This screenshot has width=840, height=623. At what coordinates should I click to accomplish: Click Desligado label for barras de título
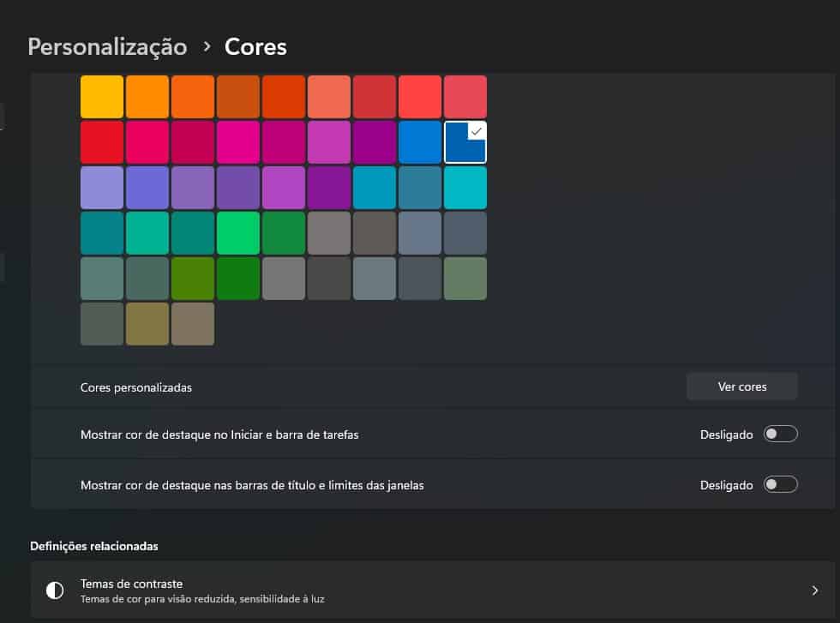(x=727, y=485)
